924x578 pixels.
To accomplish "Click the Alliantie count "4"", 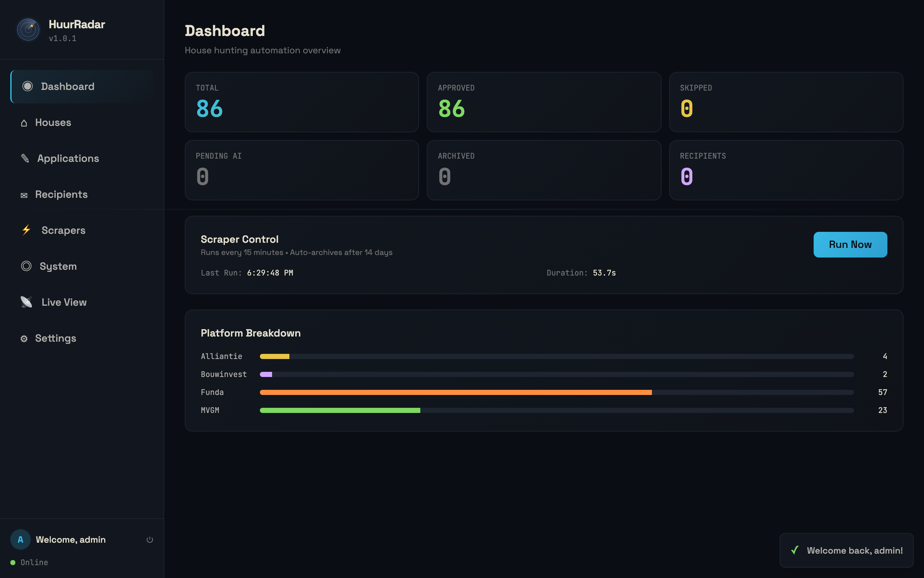I will [x=885, y=356].
